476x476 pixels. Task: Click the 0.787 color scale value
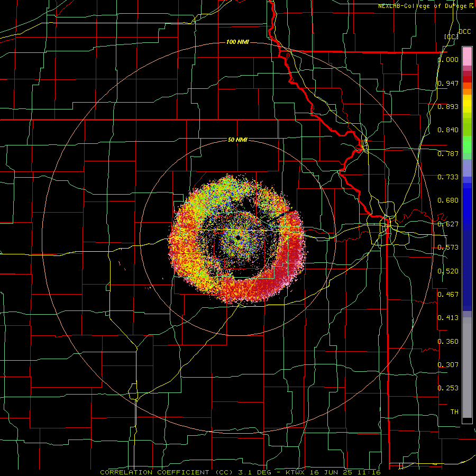tap(448, 153)
